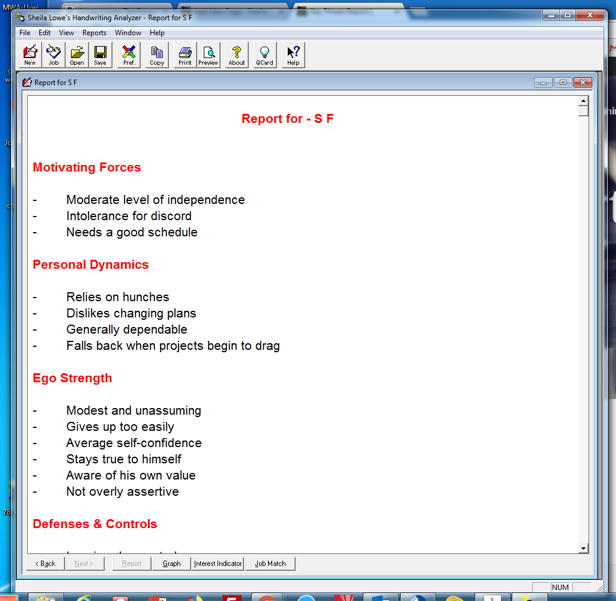The height and width of the screenshot is (601, 616).
Task: Open the Reports menu
Action: (94, 33)
